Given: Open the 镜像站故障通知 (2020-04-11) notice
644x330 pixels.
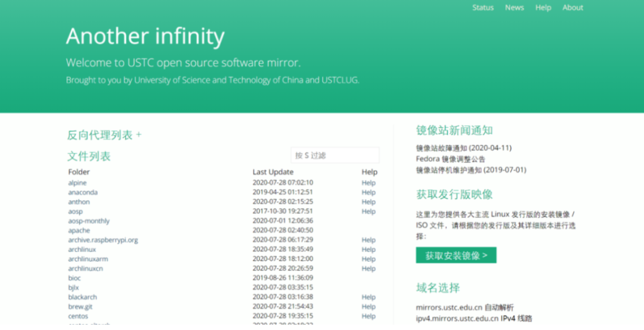Looking at the screenshot, I should [464, 148].
